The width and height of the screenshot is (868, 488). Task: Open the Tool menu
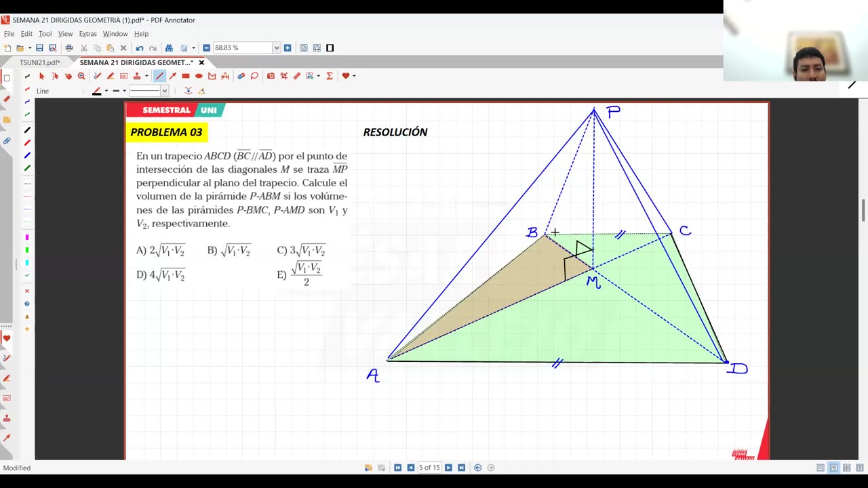point(45,34)
